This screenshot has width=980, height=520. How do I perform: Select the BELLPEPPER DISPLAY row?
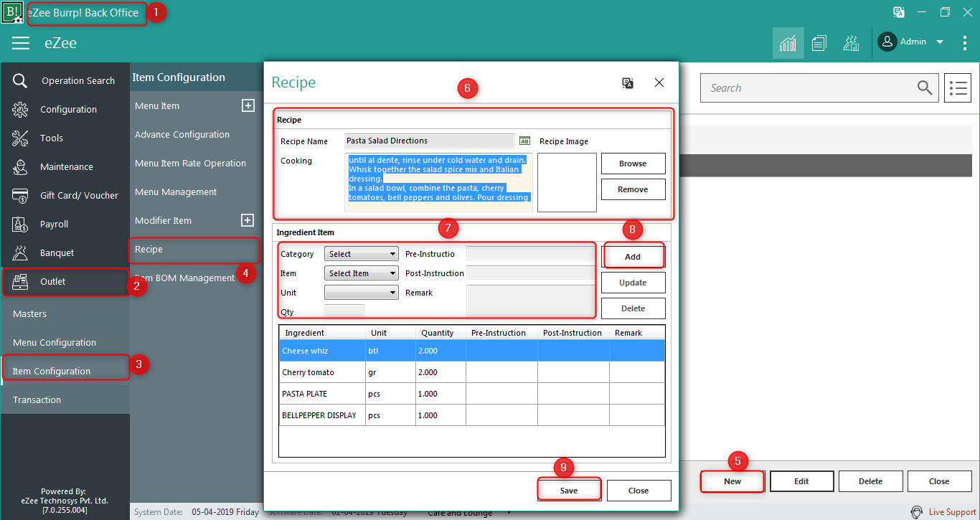pyautogui.click(x=472, y=415)
